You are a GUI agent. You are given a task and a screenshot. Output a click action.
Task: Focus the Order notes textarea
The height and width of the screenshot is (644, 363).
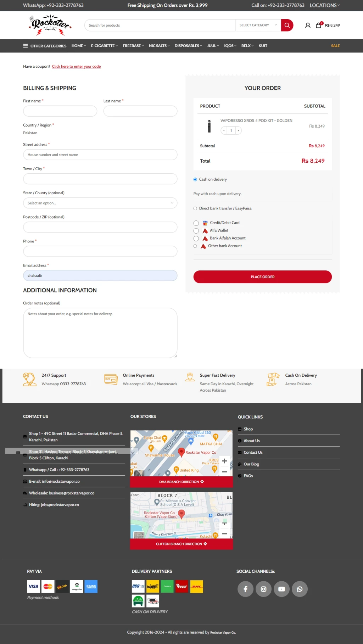[100, 333]
